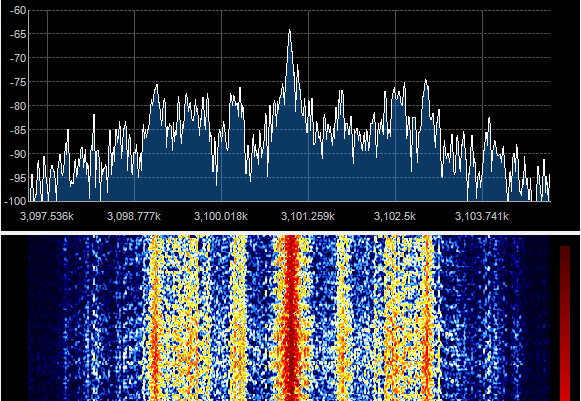Tune to the spectrum peak left of 3,098.777k gridline
The height and width of the screenshot is (401, 581).
pos(94,116)
